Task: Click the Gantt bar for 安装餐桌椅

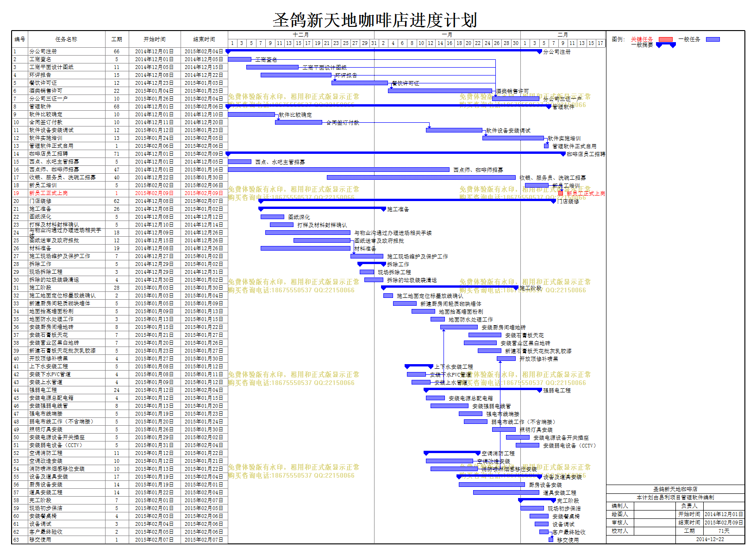Action: pyautogui.click(x=539, y=516)
